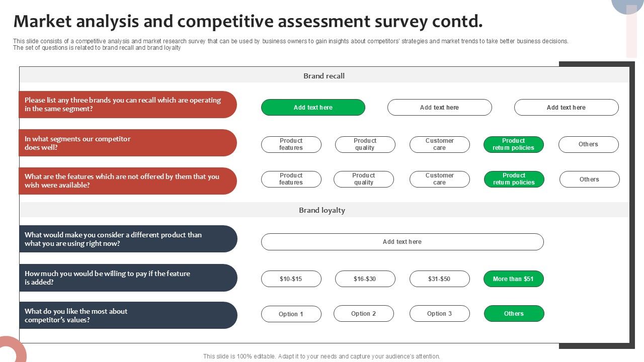This screenshot has width=644, height=362.
Task: Click the 'Brand loyalty' section header
Action: pos(322,210)
